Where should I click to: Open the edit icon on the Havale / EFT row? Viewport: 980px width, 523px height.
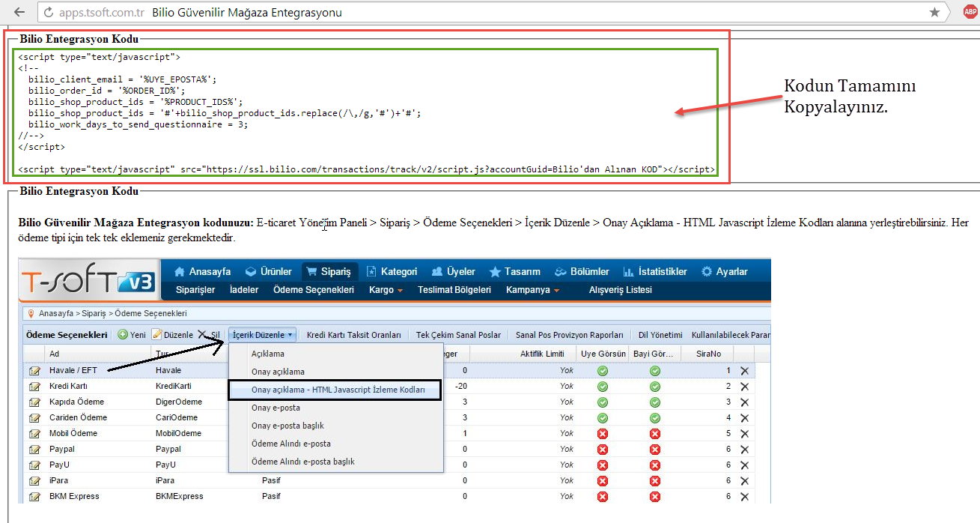click(34, 371)
